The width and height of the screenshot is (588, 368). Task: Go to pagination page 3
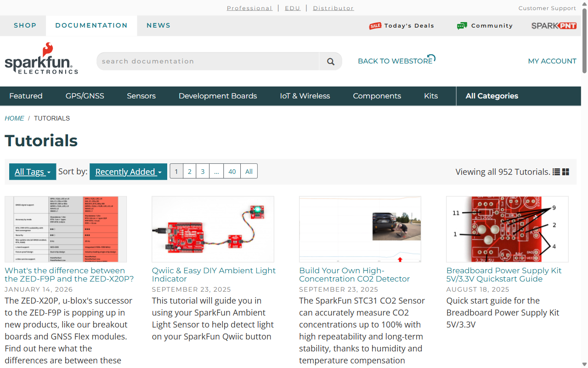pyautogui.click(x=203, y=171)
